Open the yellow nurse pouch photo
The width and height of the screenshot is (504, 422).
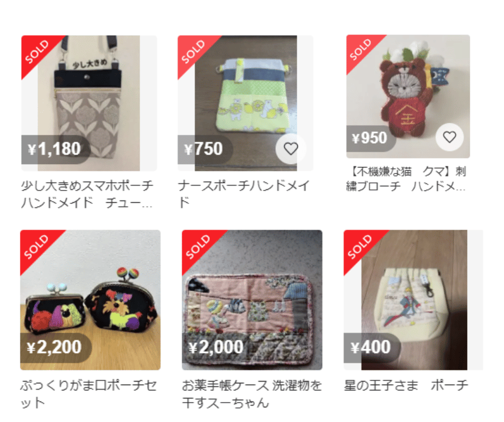[x=245, y=103]
